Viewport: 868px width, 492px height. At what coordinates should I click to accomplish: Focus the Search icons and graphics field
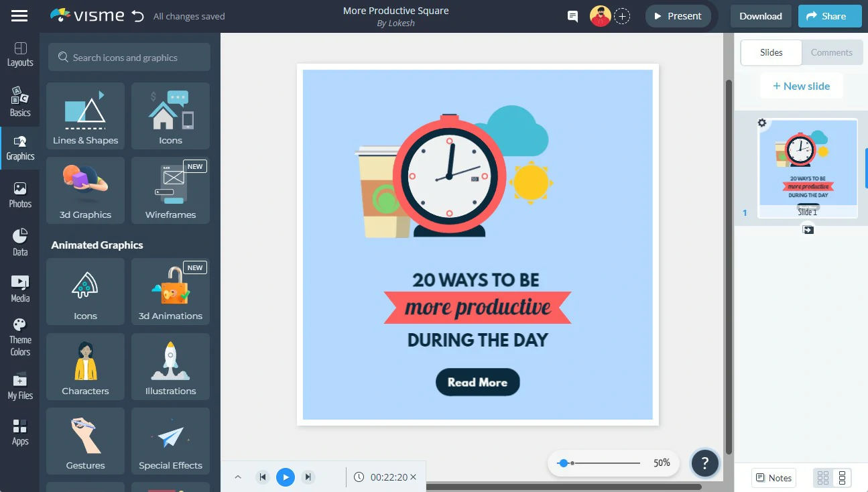[129, 58]
